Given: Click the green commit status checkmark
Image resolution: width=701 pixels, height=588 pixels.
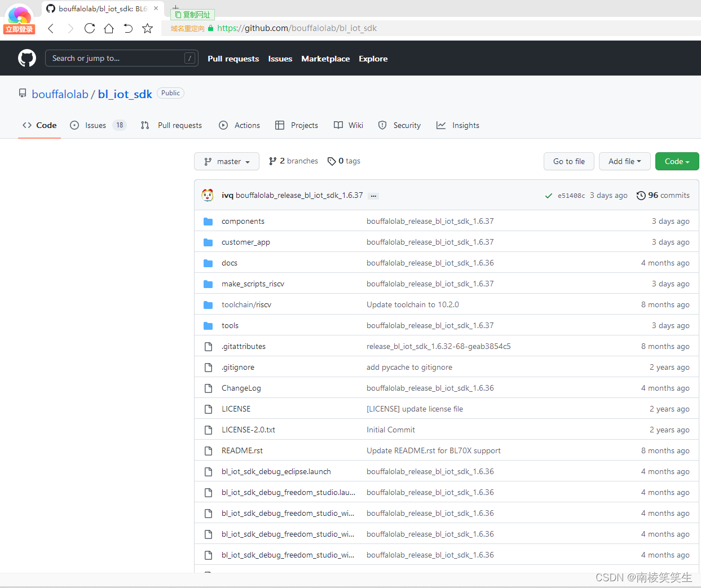Looking at the screenshot, I should [x=549, y=196].
